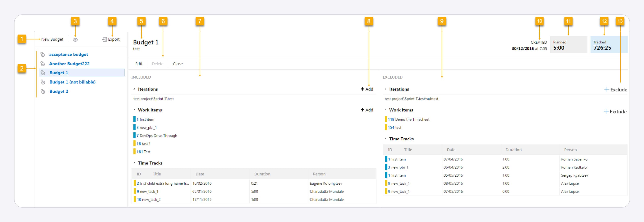Sort excluded Time Tracks by Date column
This screenshot has width=644, height=222.
click(x=451, y=150)
